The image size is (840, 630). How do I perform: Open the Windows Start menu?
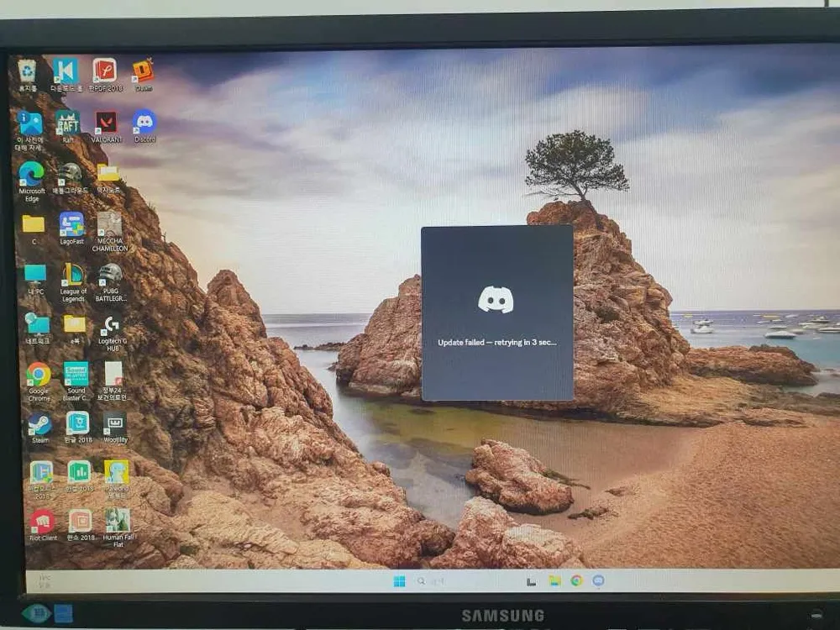[x=399, y=581]
